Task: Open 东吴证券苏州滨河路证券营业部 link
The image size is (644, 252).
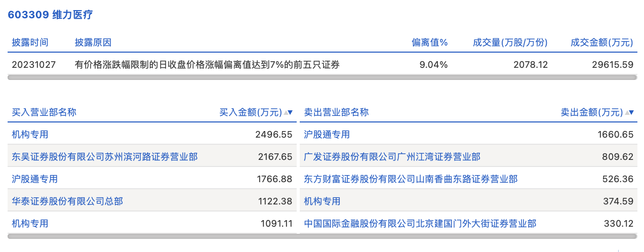Action: [x=105, y=157]
